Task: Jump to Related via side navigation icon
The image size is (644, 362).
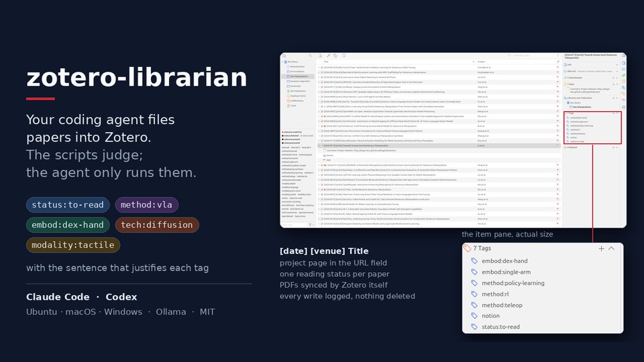Action: coord(623,100)
